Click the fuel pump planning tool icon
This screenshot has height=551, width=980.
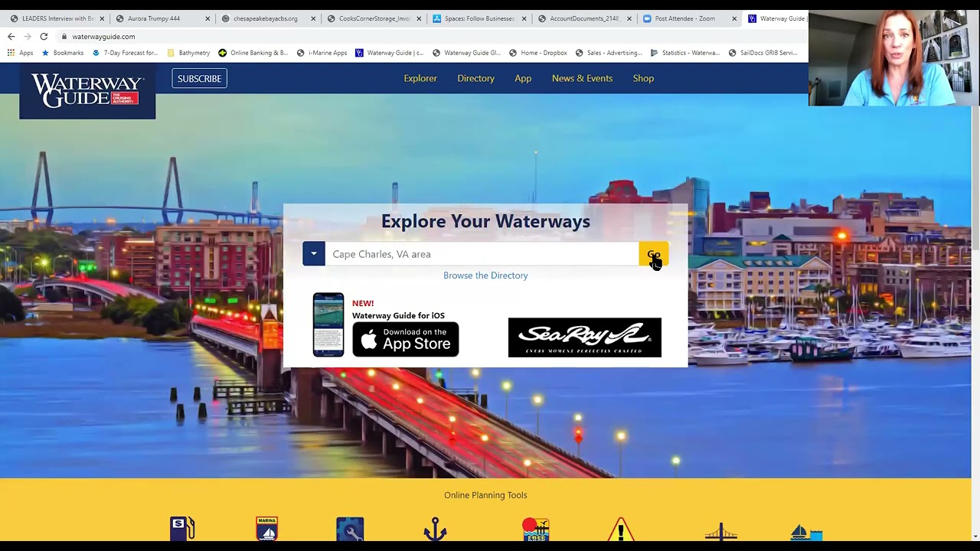(182, 529)
